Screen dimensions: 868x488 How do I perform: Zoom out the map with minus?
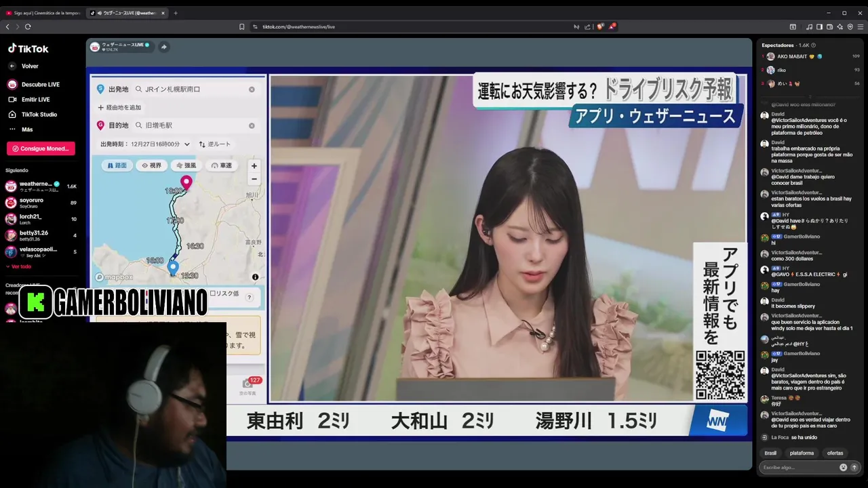coord(254,179)
